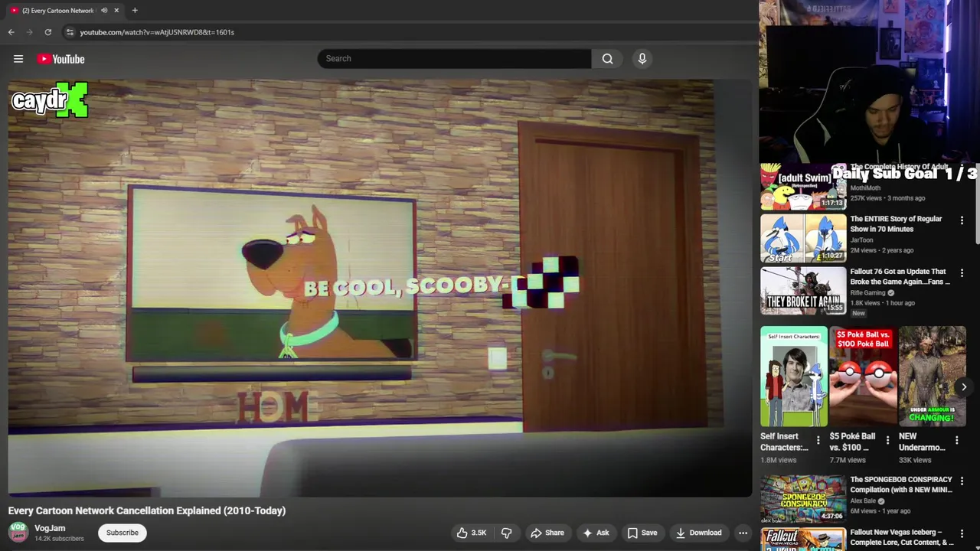The image size is (980, 551).
Task: Open the VogJam channel name link
Action: click(50, 528)
